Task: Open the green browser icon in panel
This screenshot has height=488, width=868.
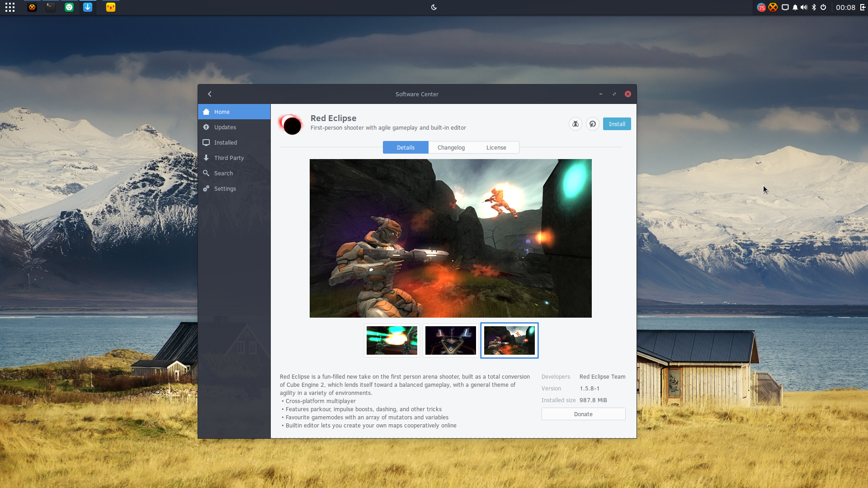Action: pos(69,7)
